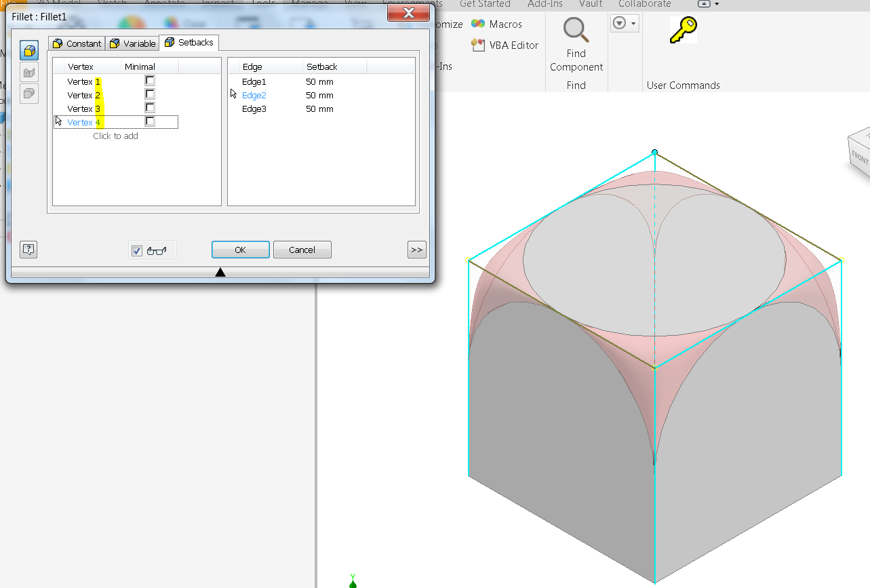Viewport: 870px width, 588px height.
Task: Check the Minimal box for Vertex 3
Action: pos(149,107)
